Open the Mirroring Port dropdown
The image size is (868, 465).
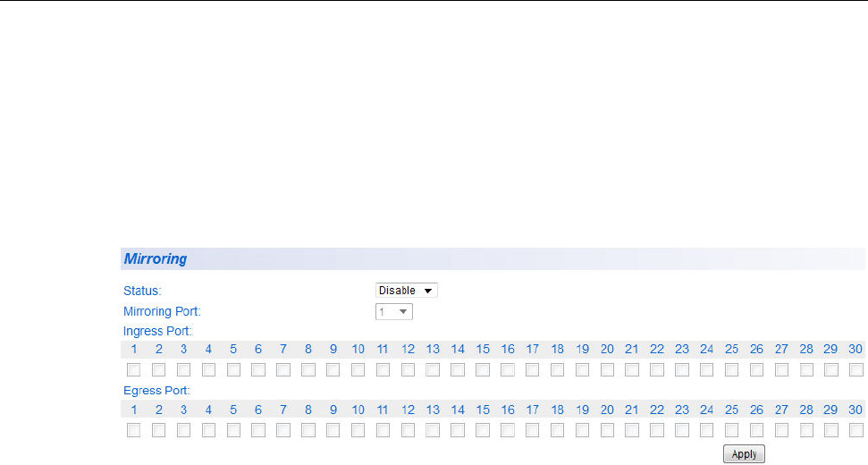394,312
